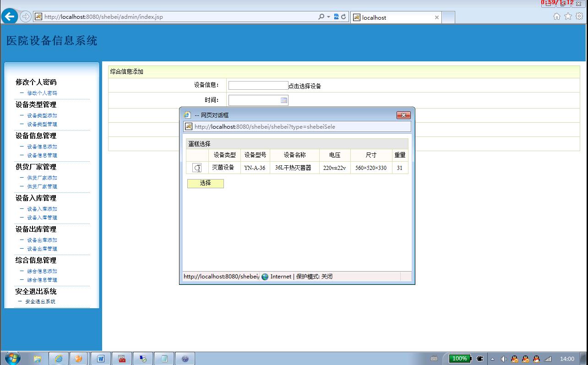Click the 设备型号 column header
This screenshot has height=365, width=588.
255,155
